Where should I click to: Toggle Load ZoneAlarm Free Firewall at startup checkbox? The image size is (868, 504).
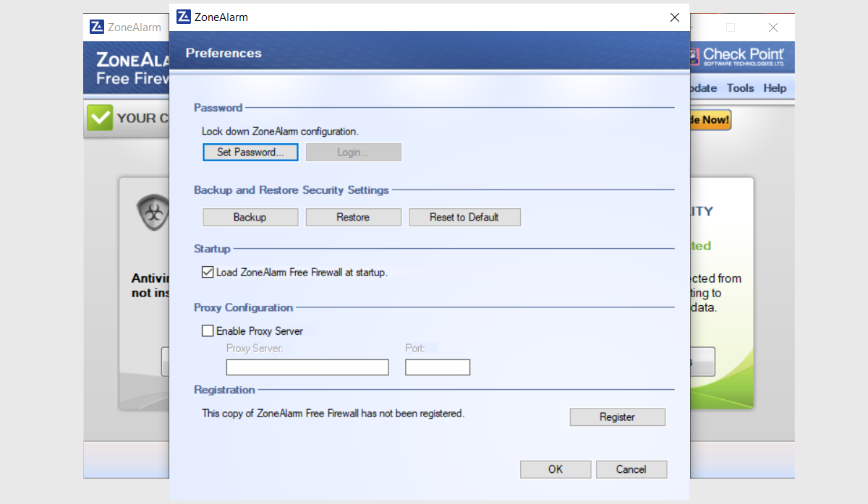208,273
